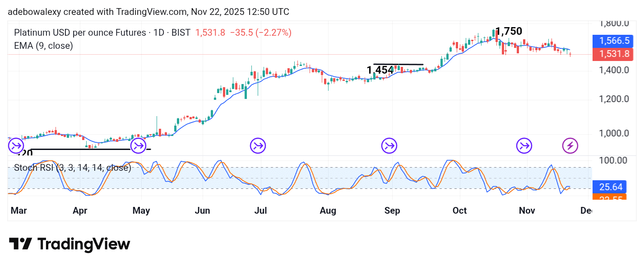Select the arrow event marker near November

point(524,145)
